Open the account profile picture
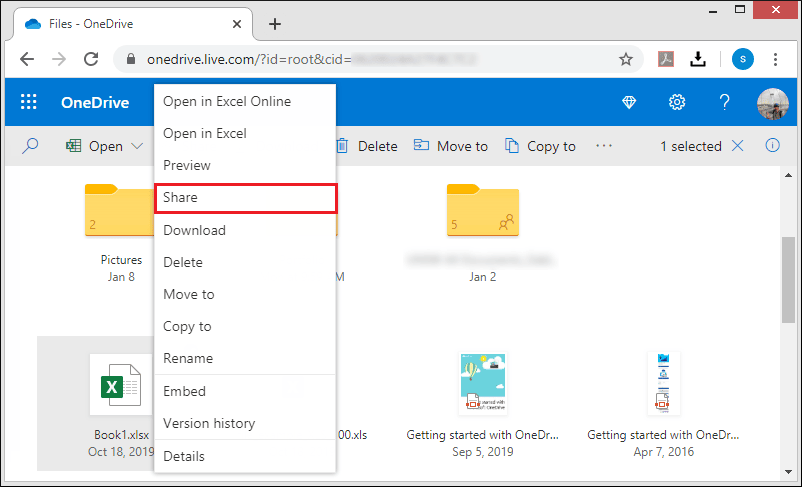Image resolution: width=802 pixels, height=487 pixels. click(x=772, y=103)
